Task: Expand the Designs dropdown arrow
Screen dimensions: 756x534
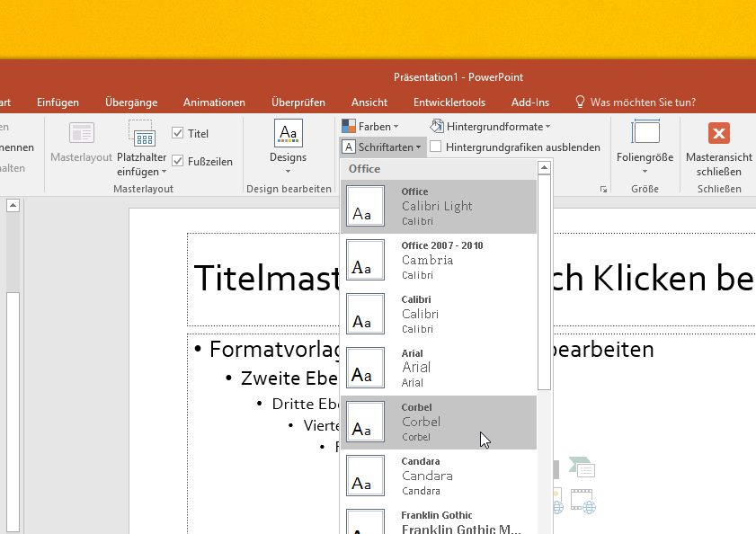Action: (x=288, y=171)
